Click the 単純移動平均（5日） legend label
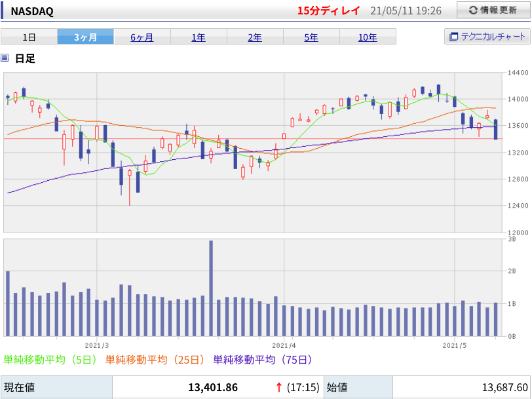This screenshot has height=399, width=532. pyautogui.click(x=50, y=360)
